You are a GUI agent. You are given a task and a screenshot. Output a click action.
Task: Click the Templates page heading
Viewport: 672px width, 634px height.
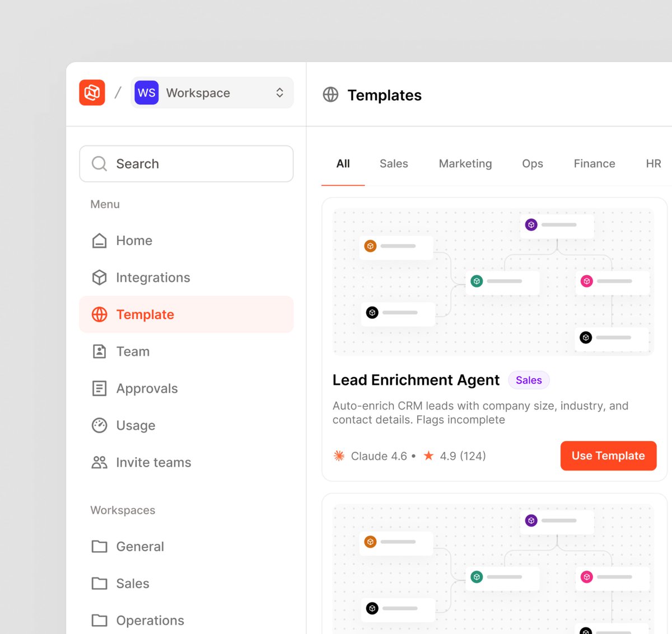pos(384,95)
